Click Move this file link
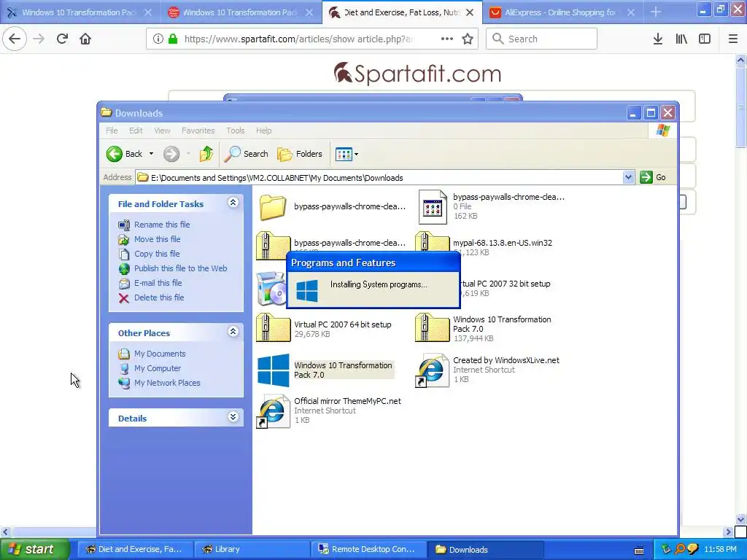This screenshot has width=747, height=560. pyautogui.click(x=158, y=239)
